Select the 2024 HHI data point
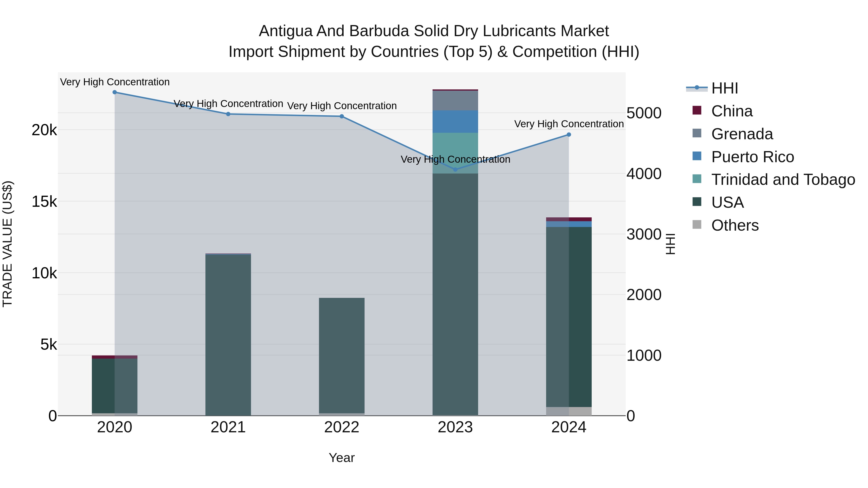 [x=569, y=135]
